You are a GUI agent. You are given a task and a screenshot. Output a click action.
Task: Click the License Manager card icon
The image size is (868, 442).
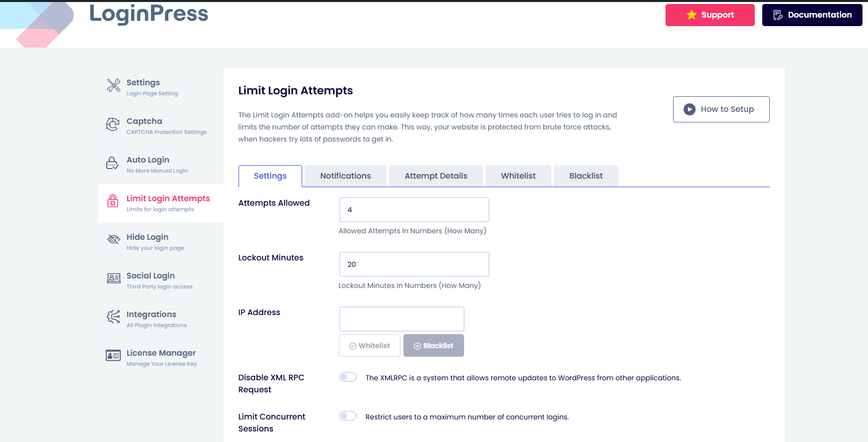coord(113,356)
